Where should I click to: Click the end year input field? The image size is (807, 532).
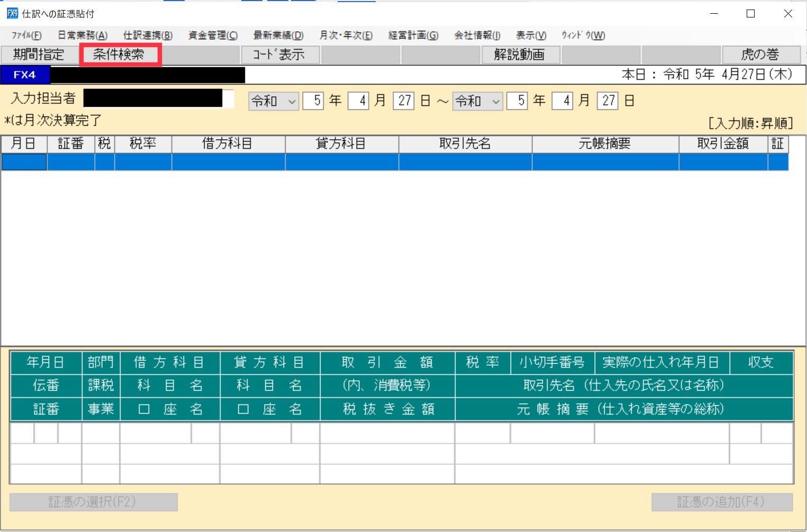coord(517,101)
